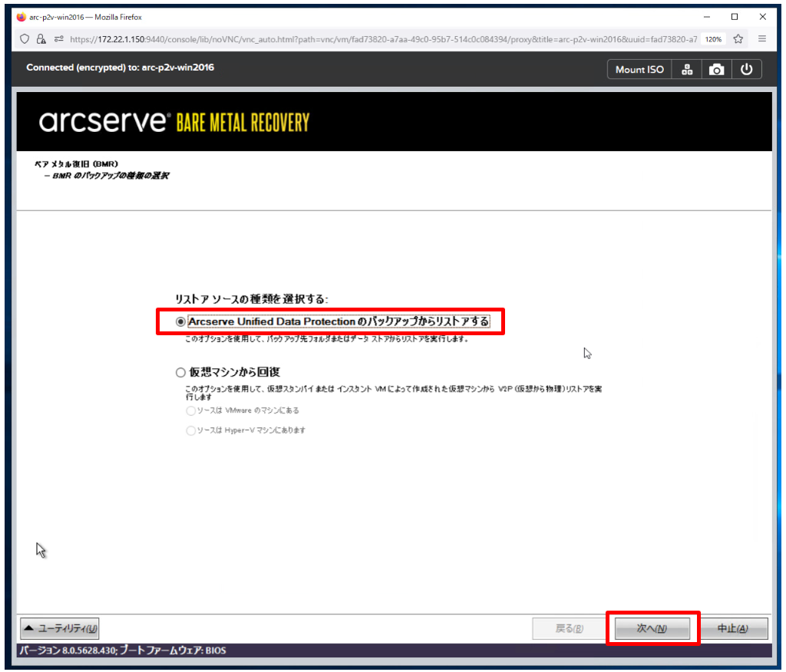786x672 pixels.
Task: Open the shield tracking protection icon
Action: [x=25, y=39]
